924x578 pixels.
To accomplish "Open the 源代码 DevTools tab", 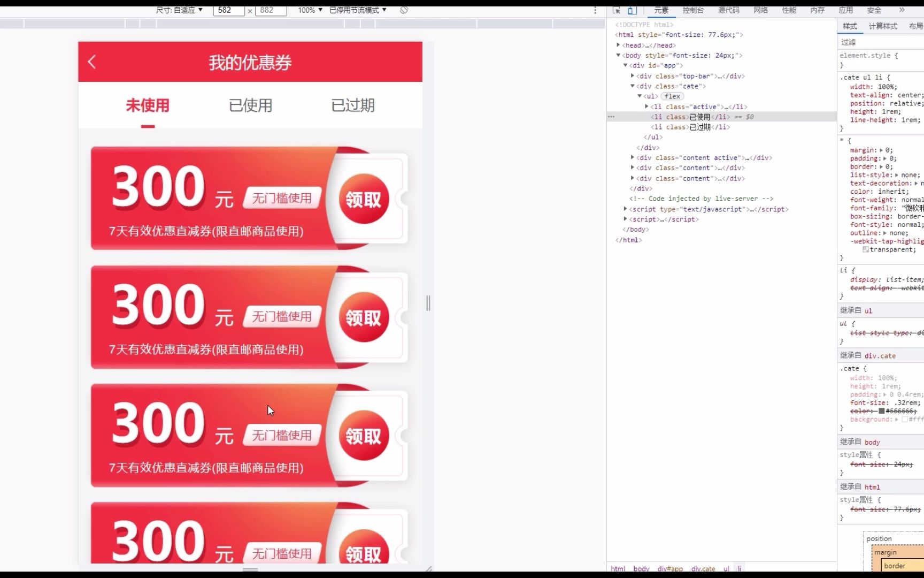I will point(728,10).
